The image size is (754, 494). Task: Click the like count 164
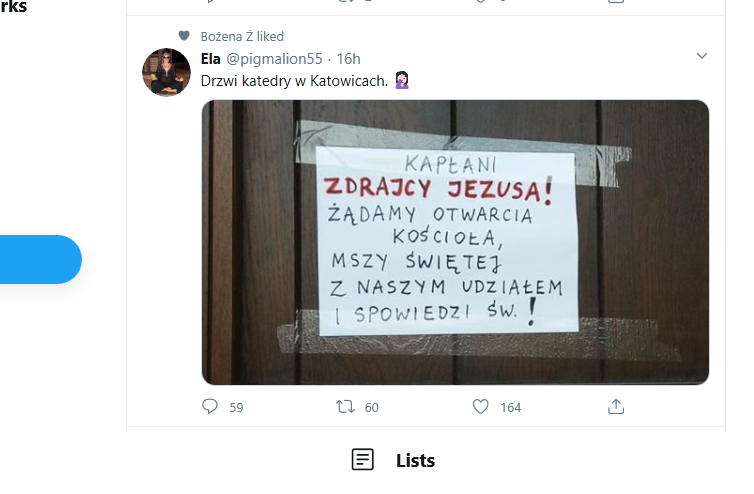click(x=511, y=407)
